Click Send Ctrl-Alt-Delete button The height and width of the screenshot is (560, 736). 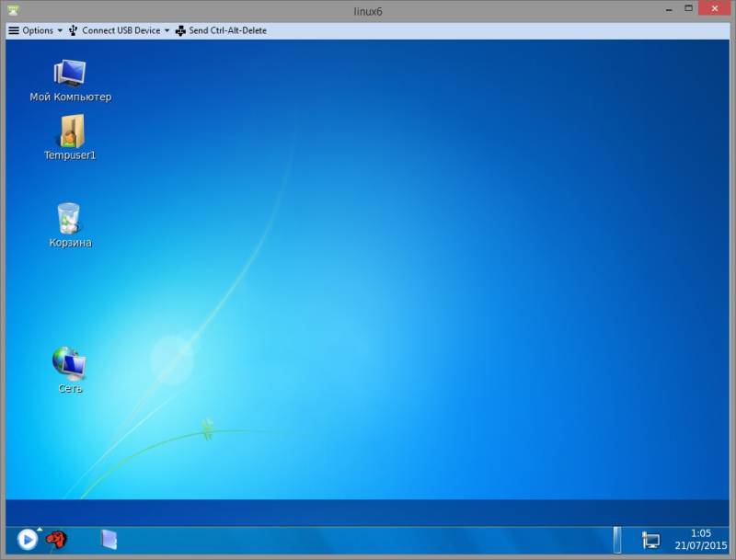tap(221, 30)
